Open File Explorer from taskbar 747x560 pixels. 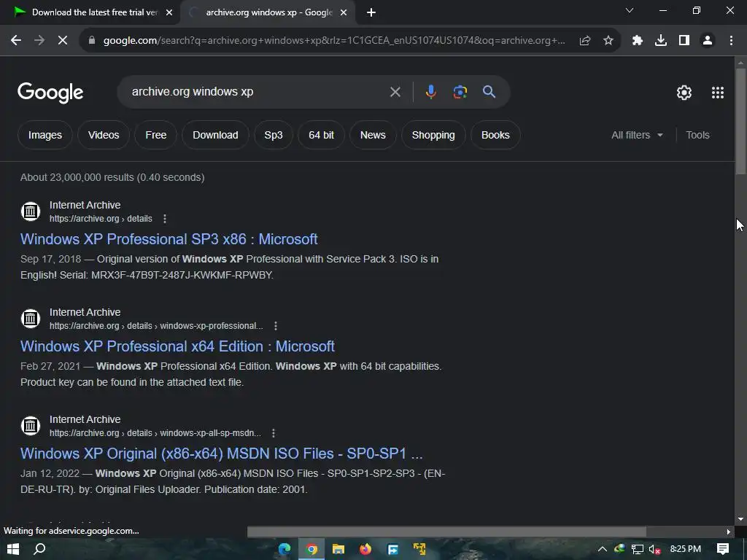338,549
